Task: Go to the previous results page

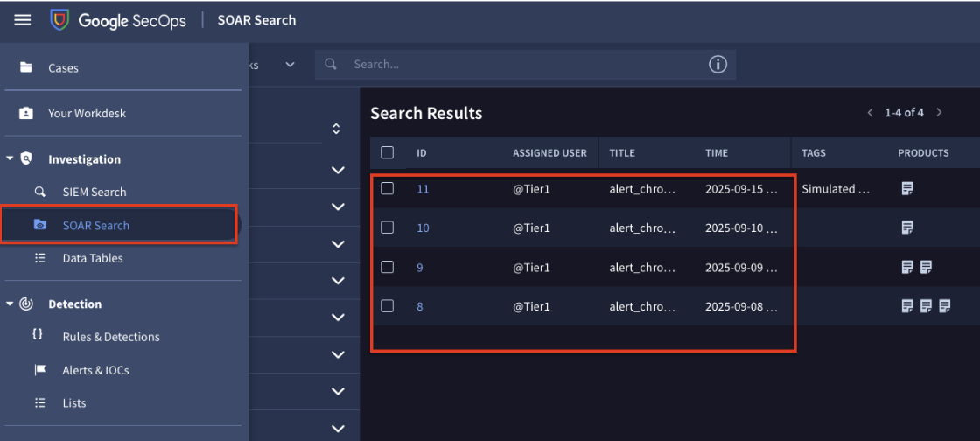Action: click(870, 112)
